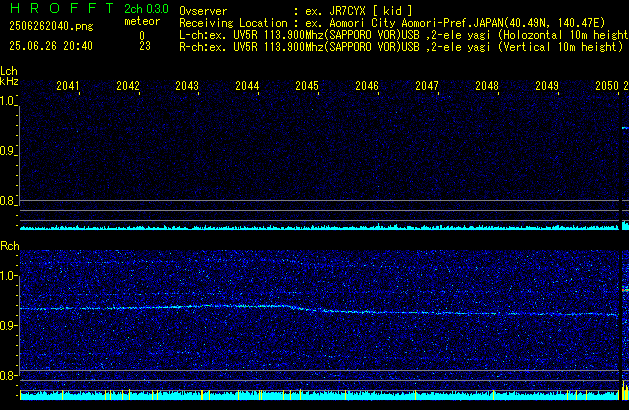629x410 pixels.
Task: Click the 2044 time marker
Action: click(x=247, y=86)
